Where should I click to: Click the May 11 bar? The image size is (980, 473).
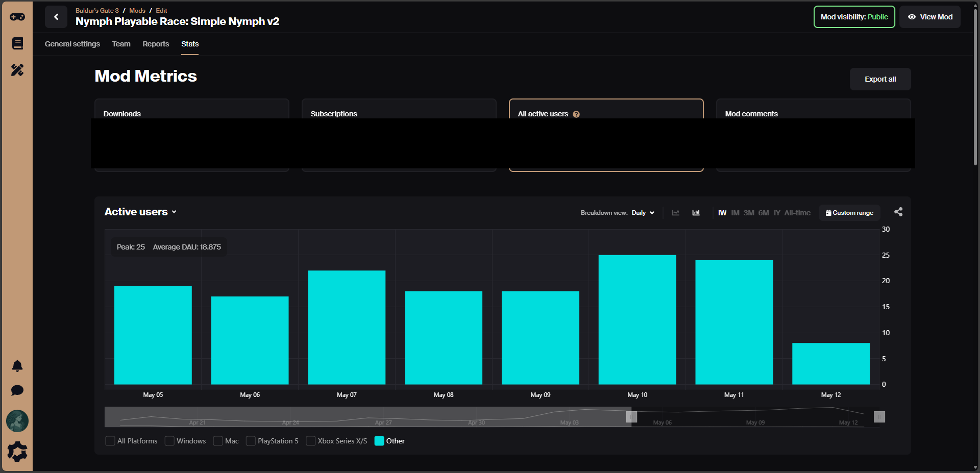pos(734,322)
